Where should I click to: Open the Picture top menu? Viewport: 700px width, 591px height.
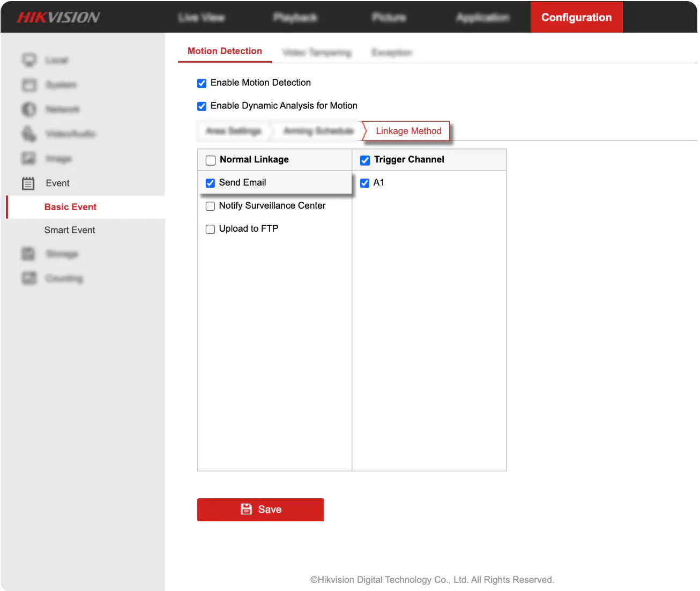(389, 17)
